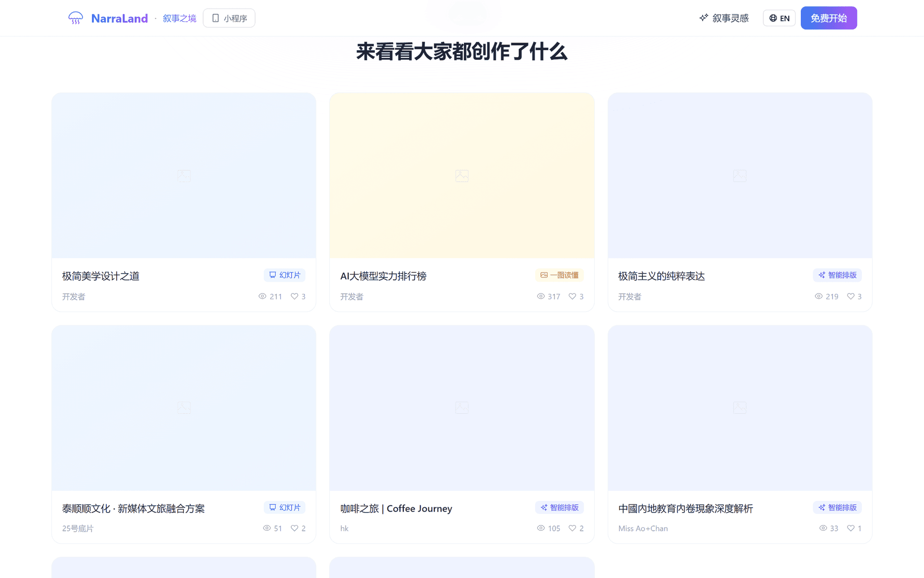924x578 pixels.
Task: Click the 叙事之境 tagline text
Action: [180, 18]
